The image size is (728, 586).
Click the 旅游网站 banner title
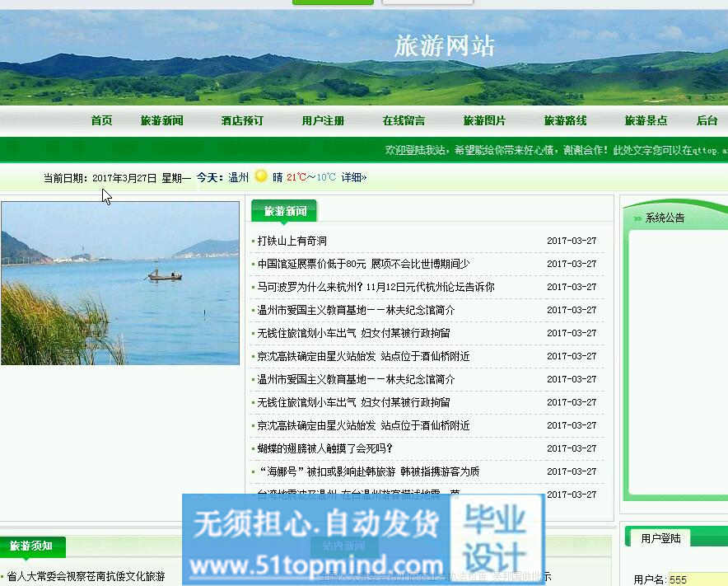tap(445, 46)
